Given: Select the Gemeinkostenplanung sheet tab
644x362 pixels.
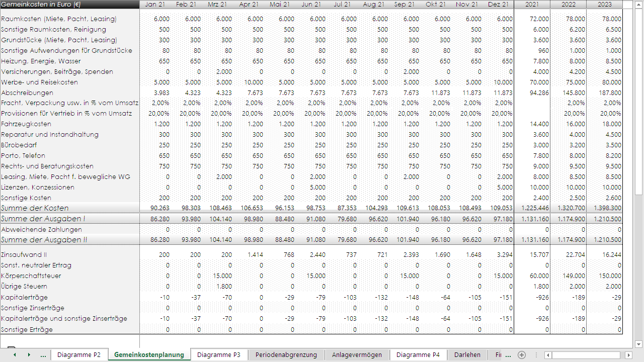Looking at the screenshot, I should click(x=149, y=354).
